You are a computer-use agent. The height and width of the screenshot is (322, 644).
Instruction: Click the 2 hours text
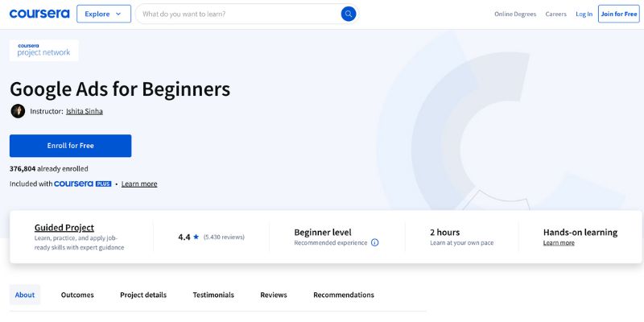(x=445, y=233)
